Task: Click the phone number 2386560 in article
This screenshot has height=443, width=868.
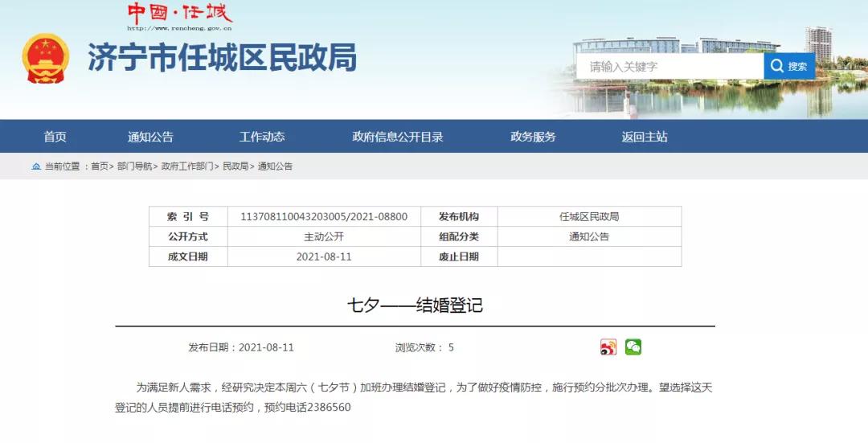Action: (x=329, y=407)
